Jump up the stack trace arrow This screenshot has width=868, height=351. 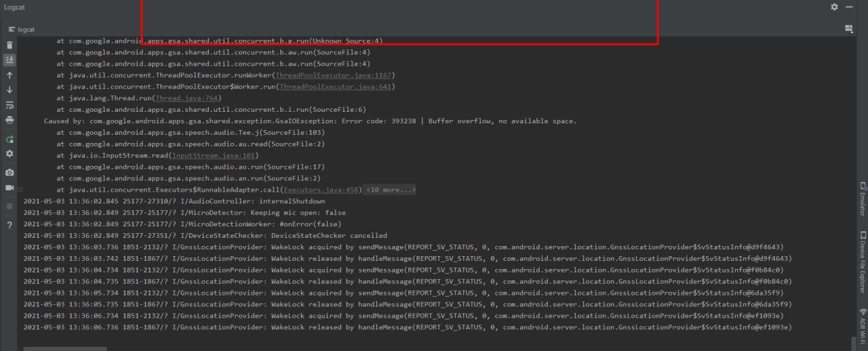point(9,75)
